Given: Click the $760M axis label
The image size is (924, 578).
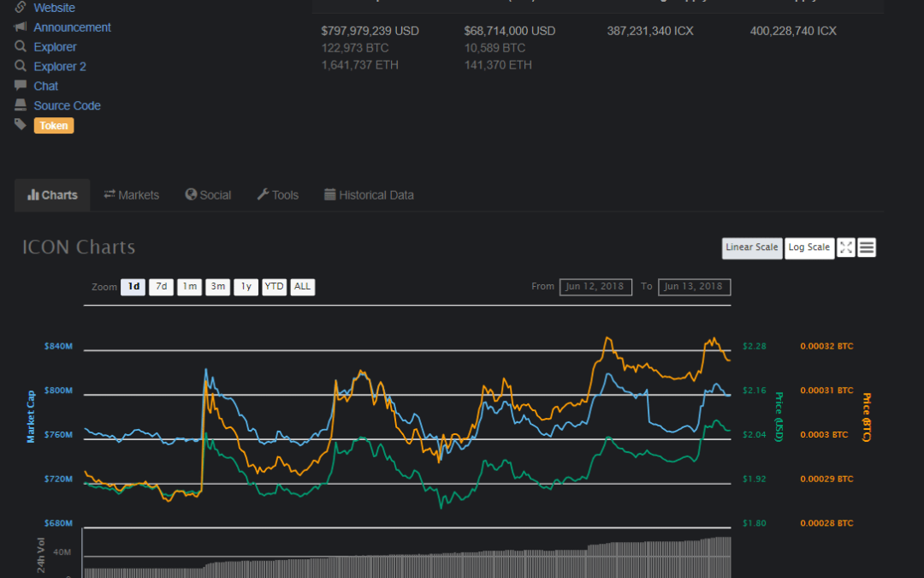Looking at the screenshot, I should click(x=58, y=435).
